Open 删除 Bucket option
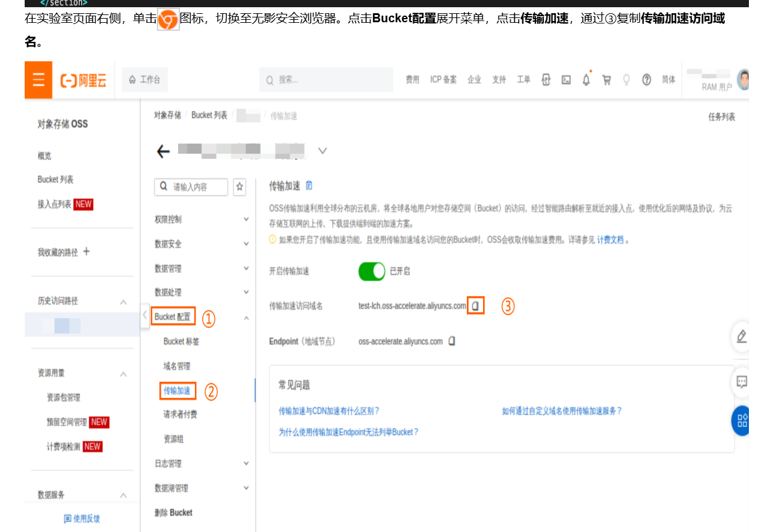782x532 pixels. [174, 513]
